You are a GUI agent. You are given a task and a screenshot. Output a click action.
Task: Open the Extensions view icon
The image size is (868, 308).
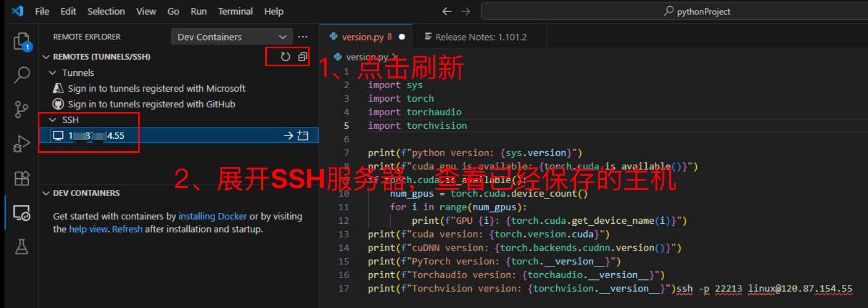tap(21, 178)
